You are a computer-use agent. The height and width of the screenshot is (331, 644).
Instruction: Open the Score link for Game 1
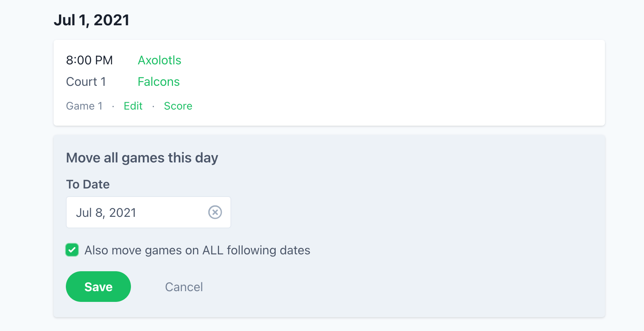[x=178, y=106]
